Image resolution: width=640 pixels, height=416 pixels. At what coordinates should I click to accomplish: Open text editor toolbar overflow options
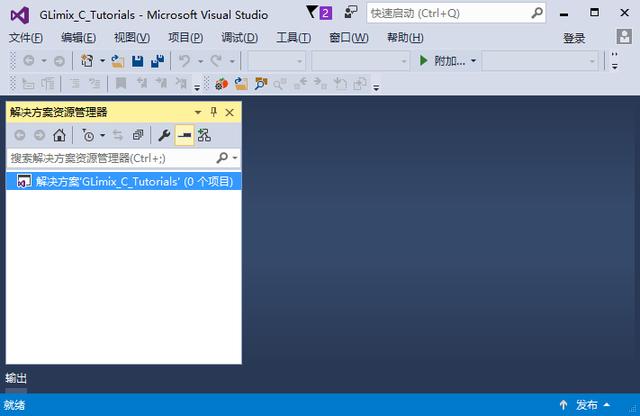click(197, 87)
